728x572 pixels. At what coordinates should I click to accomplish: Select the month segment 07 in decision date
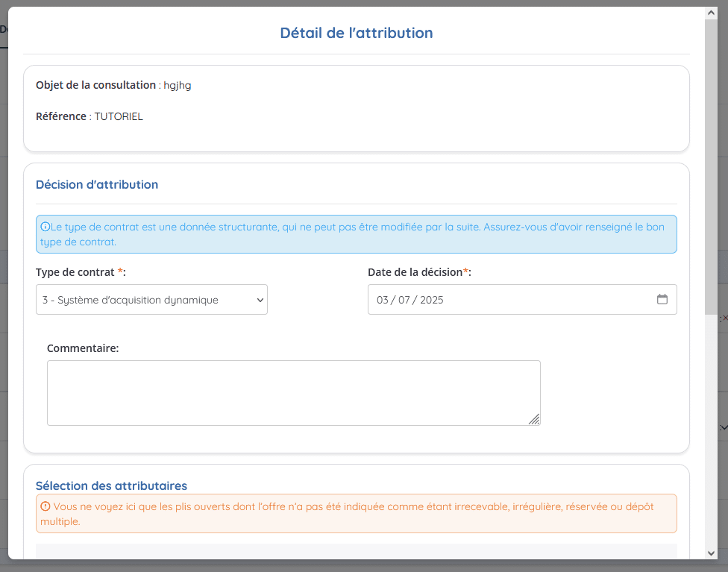coord(404,300)
